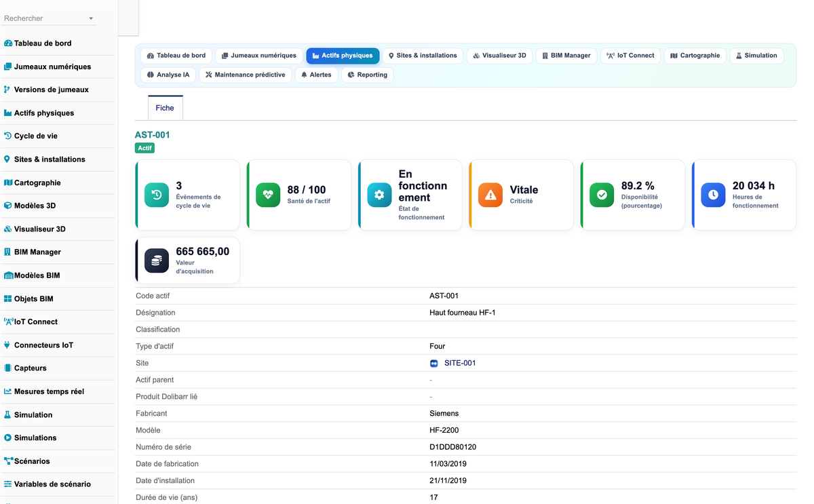Screen dimensions: 814x504
Task: Click the installation date 21/11/2019
Action: click(448, 481)
